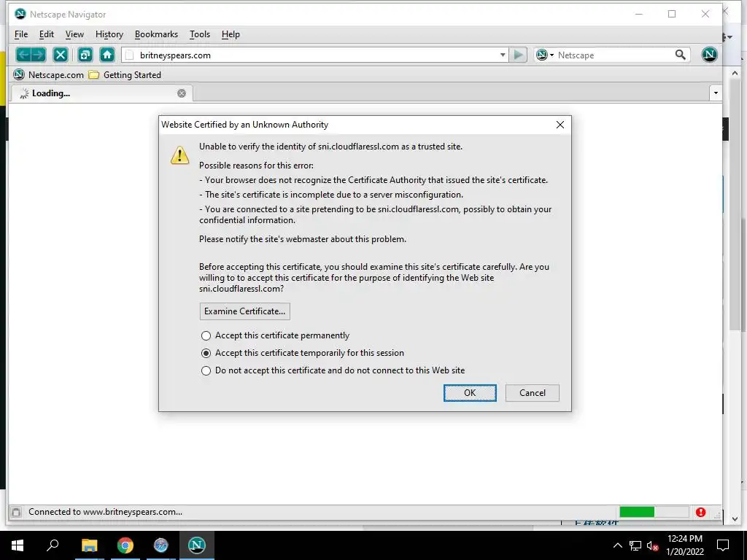This screenshot has width=747, height=560.
Task: Click the network tray icon
Action: point(635,545)
